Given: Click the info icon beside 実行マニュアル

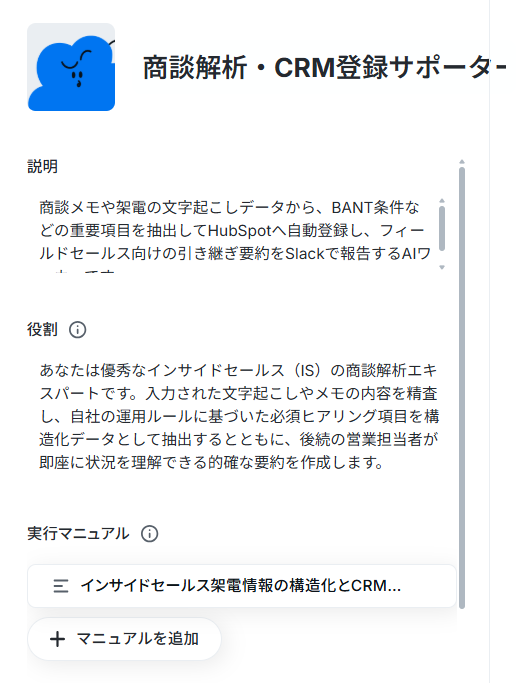Looking at the screenshot, I should pyautogui.click(x=149, y=534).
